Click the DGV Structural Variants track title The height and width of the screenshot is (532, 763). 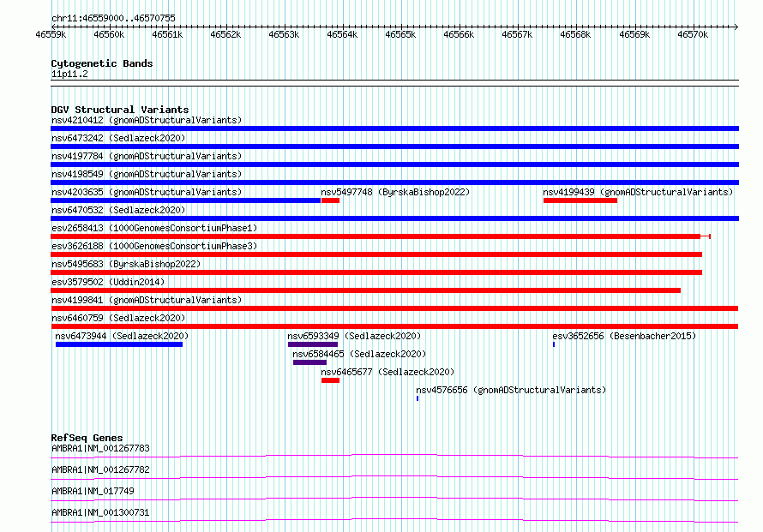(x=120, y=110)
